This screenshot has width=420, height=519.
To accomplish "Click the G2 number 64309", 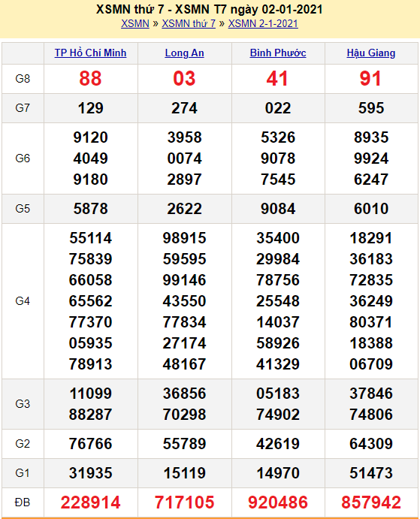I will tap(371, 444).
